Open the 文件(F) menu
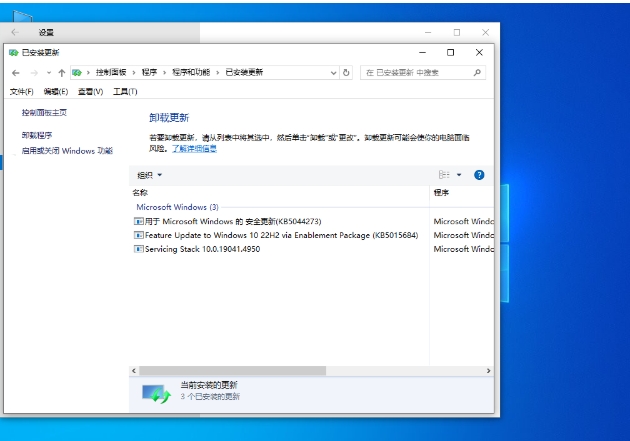The image size is (630, 441). tap(21, 92)
